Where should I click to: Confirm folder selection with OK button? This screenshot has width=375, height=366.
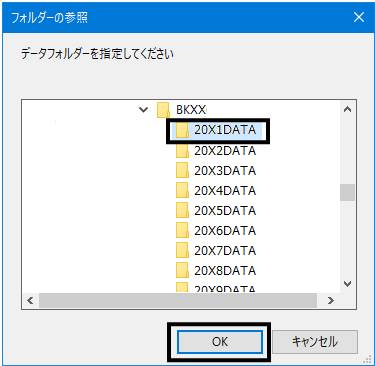(x=220, y=342)
